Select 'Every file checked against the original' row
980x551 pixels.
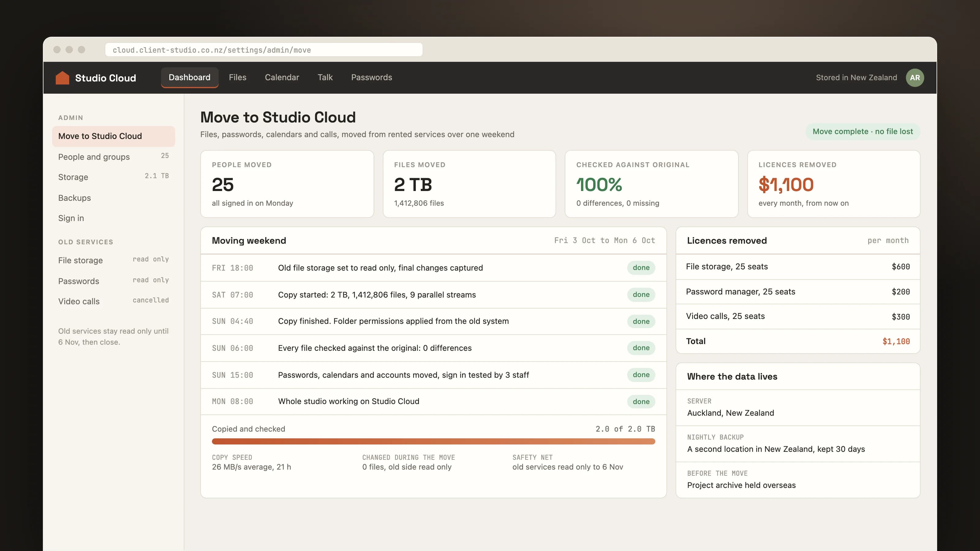(x=433, y=348)
